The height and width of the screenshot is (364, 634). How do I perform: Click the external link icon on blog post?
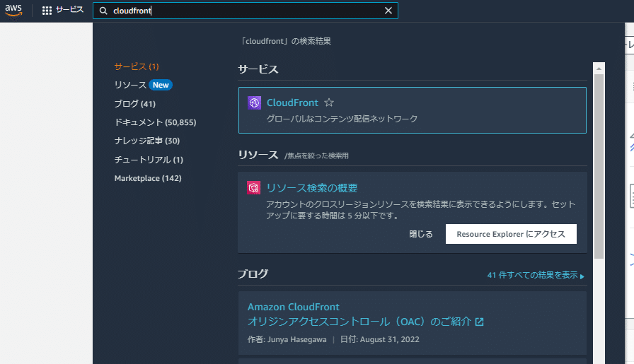(x=480, y=322)
